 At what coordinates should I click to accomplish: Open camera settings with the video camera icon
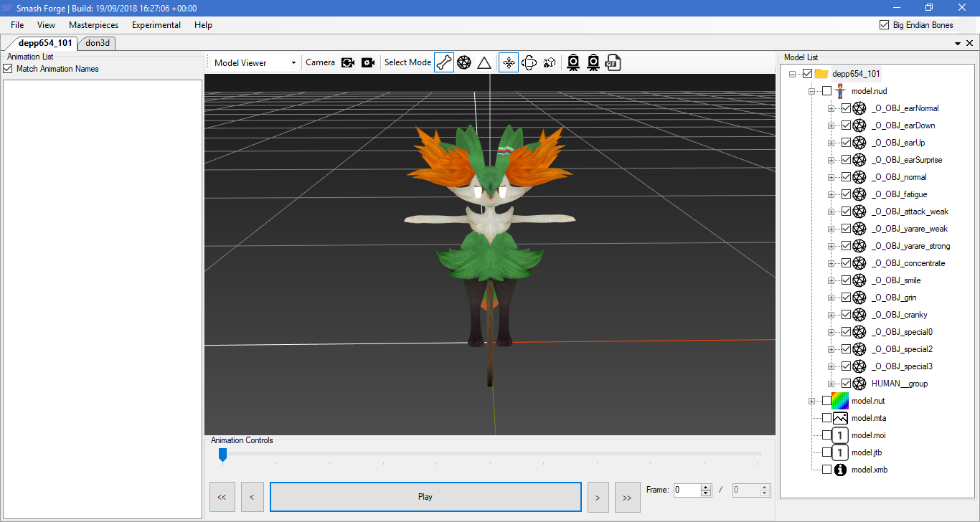pyautogui.click(x=368, y=62)
